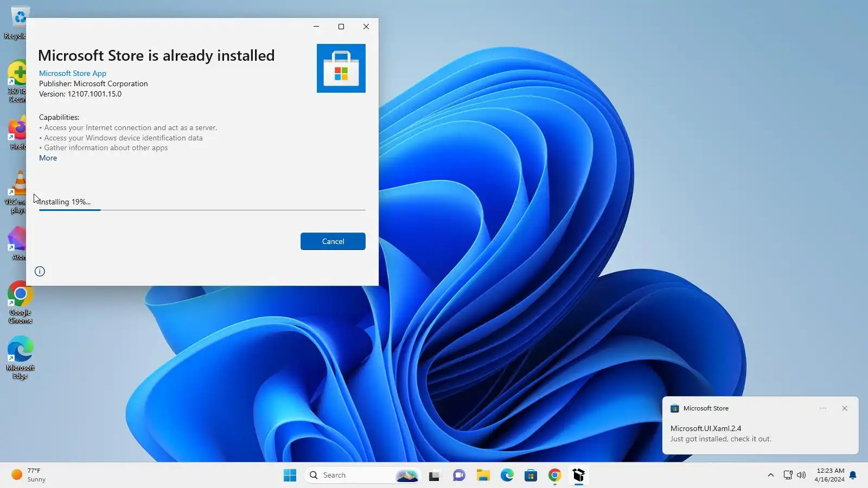Select the Google Chrome desktop shortcut

[x=20, y=303]
